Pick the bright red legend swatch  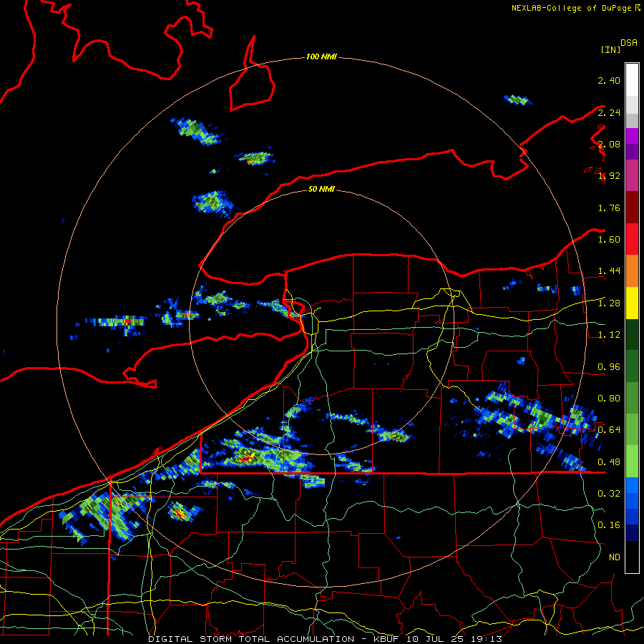click(632, 239)
